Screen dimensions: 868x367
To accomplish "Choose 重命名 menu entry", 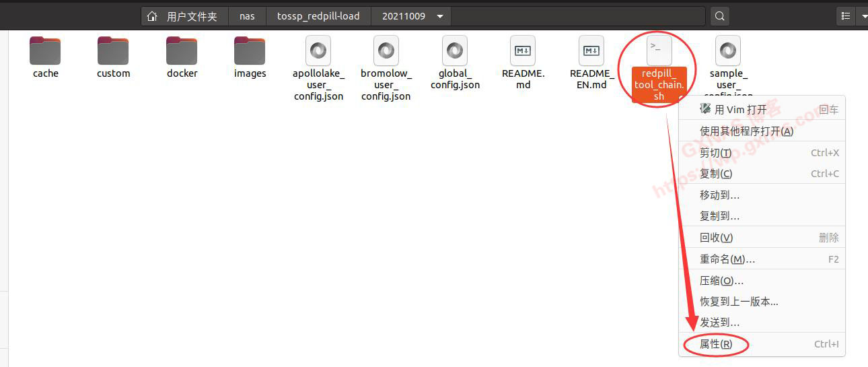I will point(762,259).
